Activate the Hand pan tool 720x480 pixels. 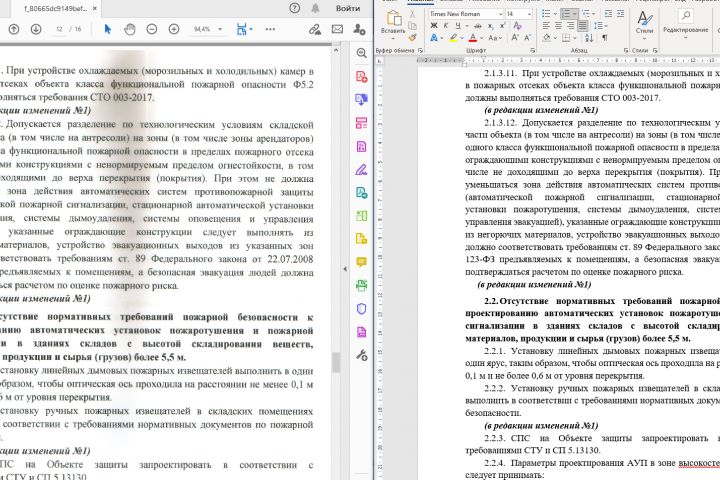coord(130,29)
